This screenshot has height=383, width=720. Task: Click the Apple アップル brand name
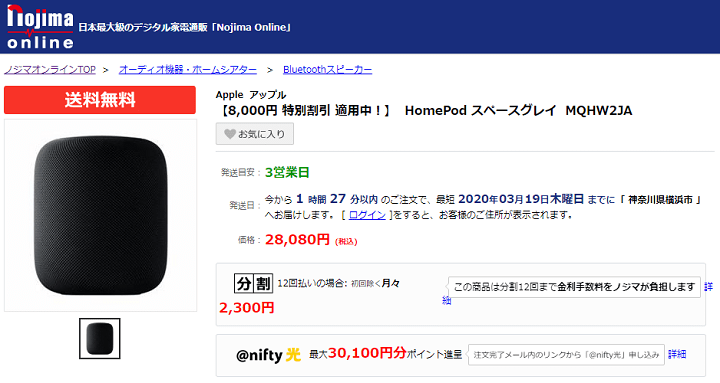tap(251, 95)
